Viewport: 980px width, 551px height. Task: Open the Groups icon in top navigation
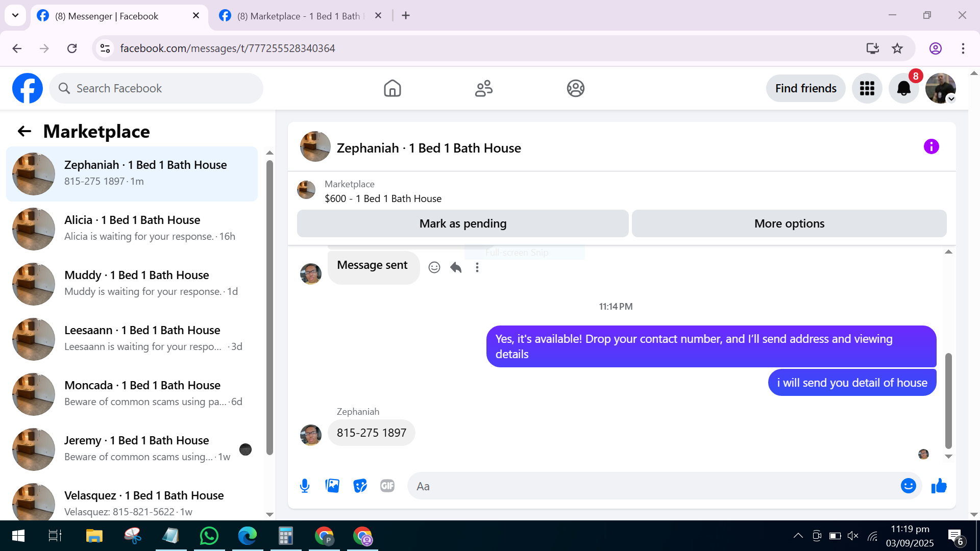pos(575,88)
